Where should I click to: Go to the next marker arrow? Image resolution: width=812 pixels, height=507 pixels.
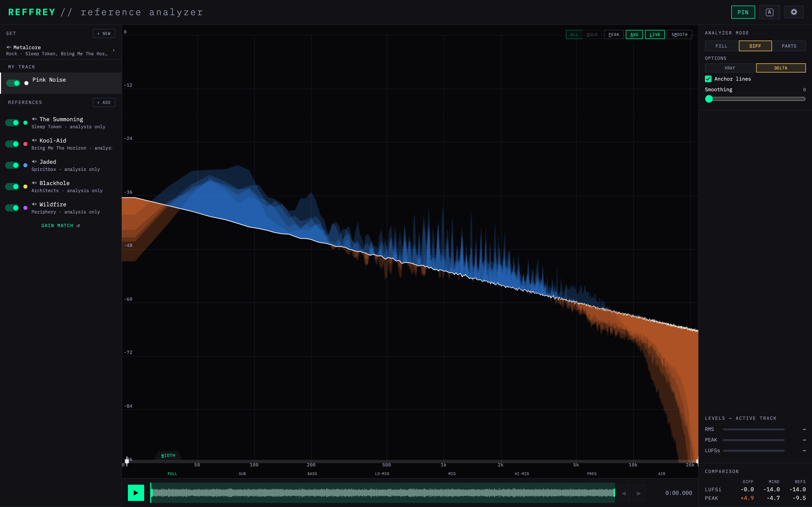coord(639,493)
